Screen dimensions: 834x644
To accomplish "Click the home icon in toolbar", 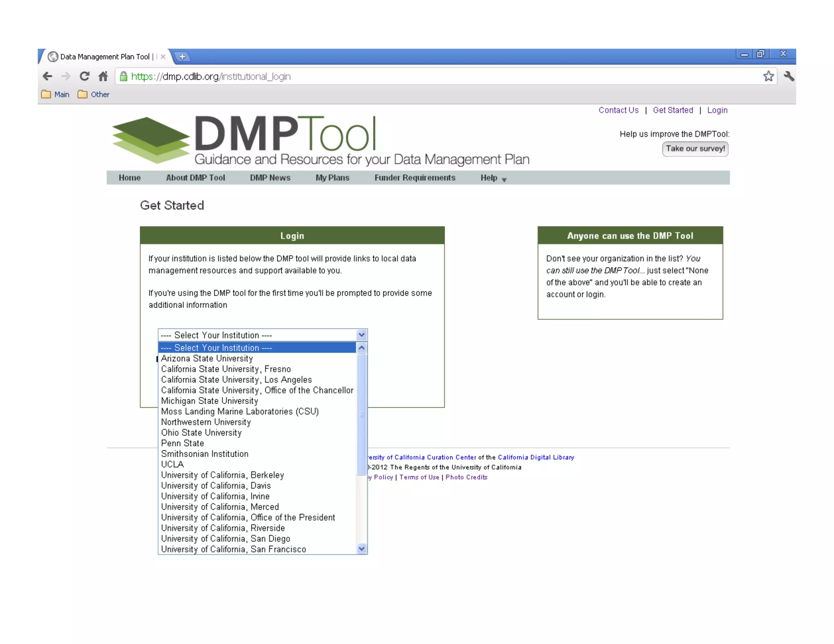I will 103,76.
